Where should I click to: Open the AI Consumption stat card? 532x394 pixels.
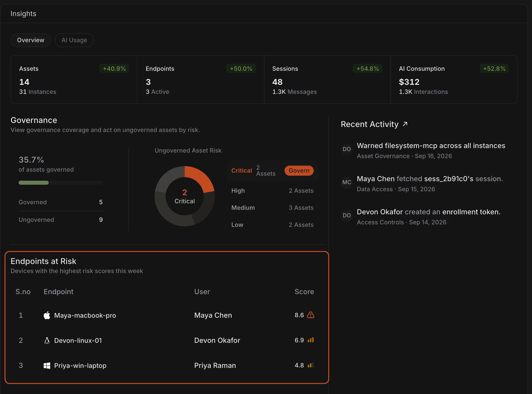tap(454, 80)
